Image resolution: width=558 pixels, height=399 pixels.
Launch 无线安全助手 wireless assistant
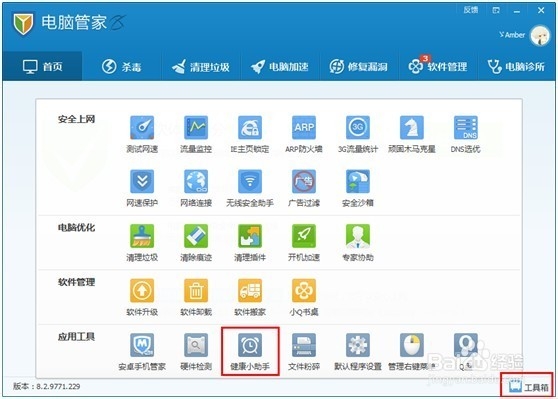pos(250,189)
